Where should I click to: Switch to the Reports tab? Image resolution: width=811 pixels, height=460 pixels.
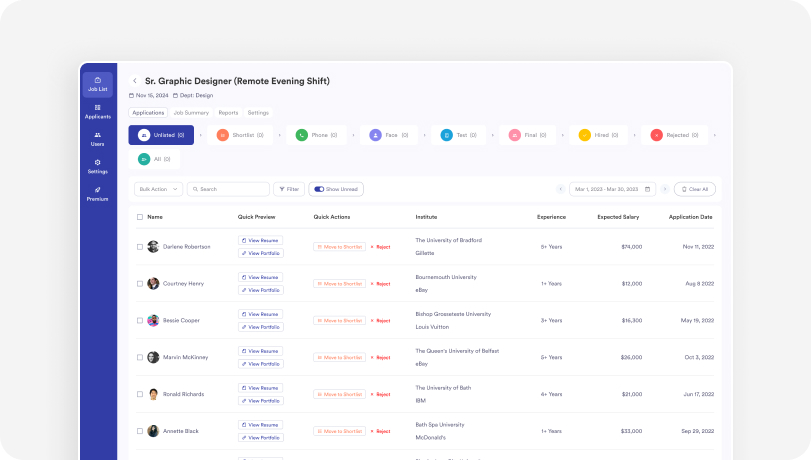click(x=228, y=113)
